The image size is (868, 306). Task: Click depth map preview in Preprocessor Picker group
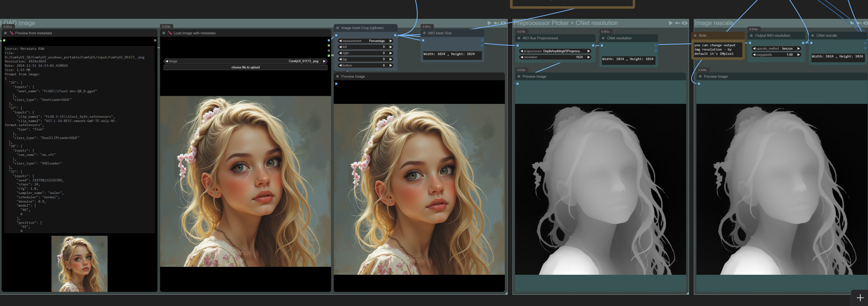(600, 189)
